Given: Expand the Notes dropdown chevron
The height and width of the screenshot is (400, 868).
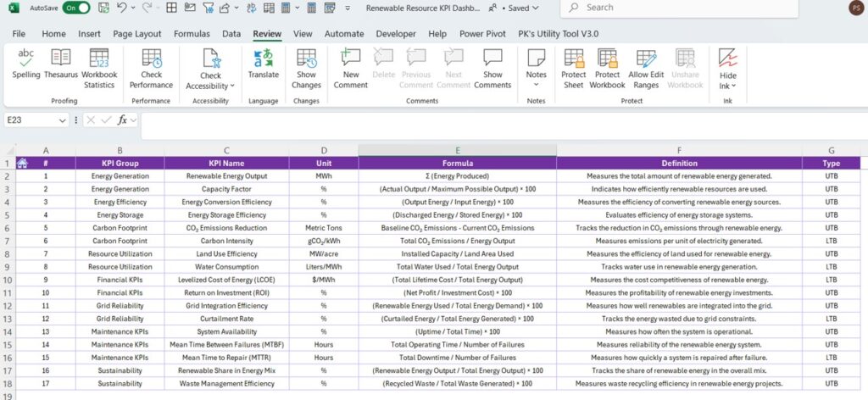Looking at the screenshot, I should pyautogui.click(x=536, y=86).
